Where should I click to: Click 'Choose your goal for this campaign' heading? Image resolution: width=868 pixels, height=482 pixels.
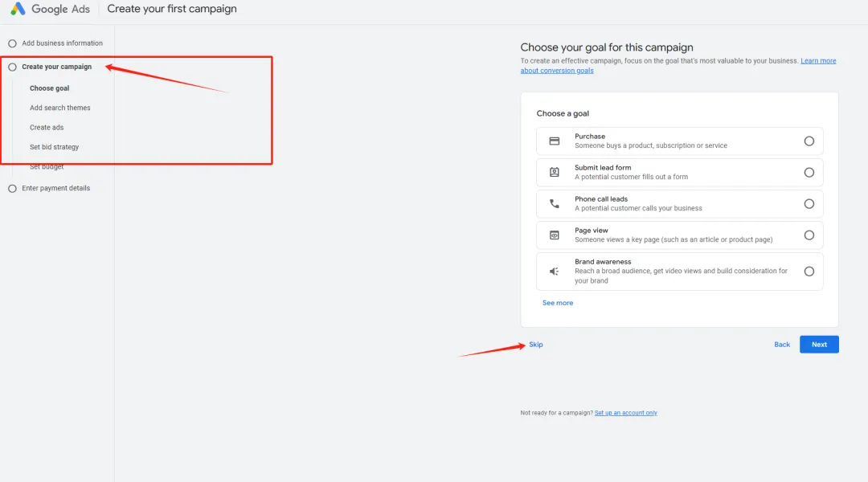point(606,47)
